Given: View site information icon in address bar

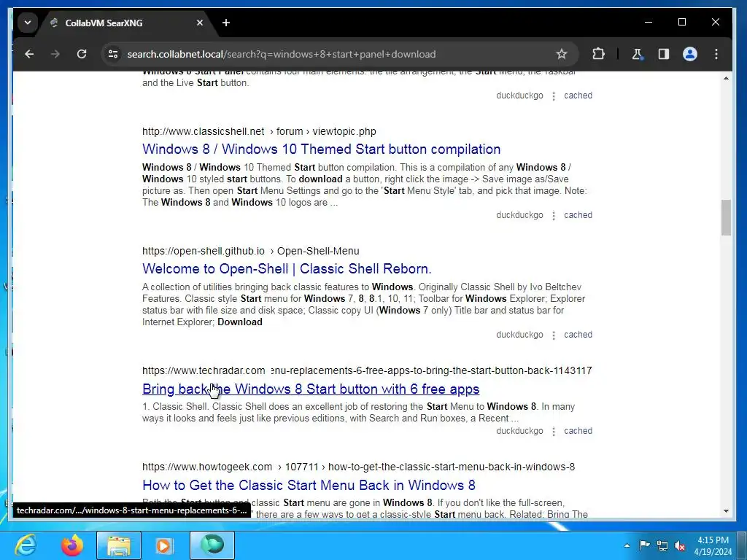Looking at the screenshot, I should coord(113,54).
